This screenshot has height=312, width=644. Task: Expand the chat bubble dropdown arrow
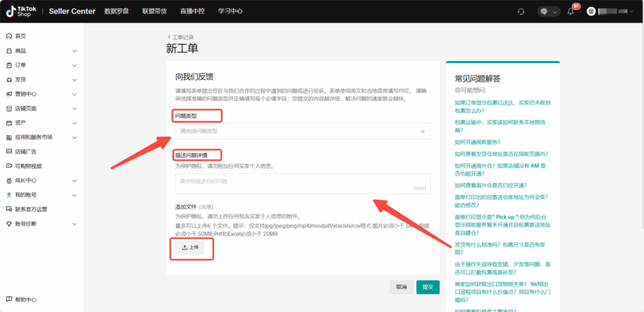coord(555,12)
